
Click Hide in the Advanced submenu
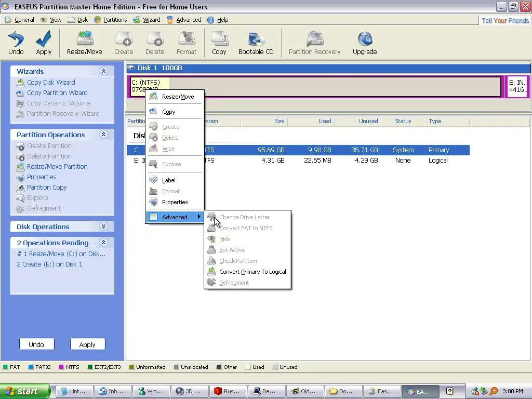247,239
